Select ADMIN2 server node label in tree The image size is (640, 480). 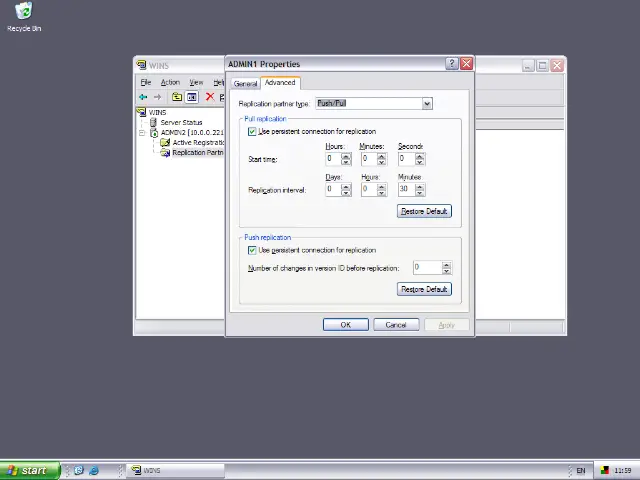192,133
